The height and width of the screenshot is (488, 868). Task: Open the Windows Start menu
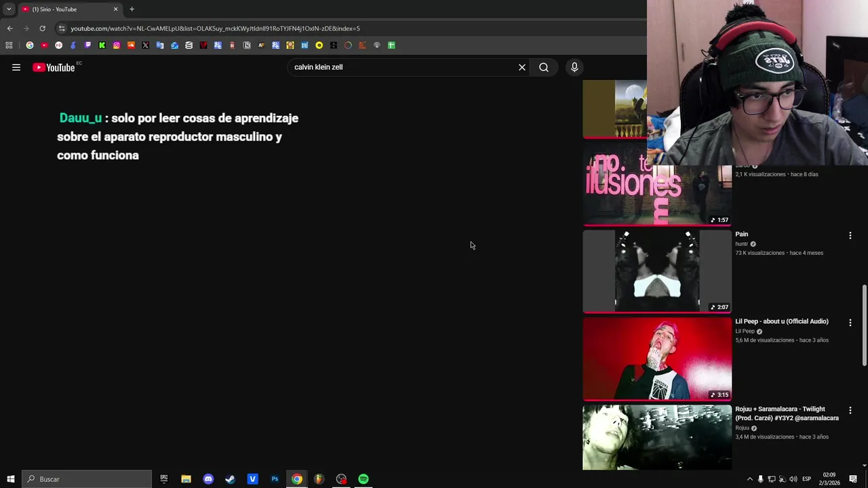[x=10, y=479]
